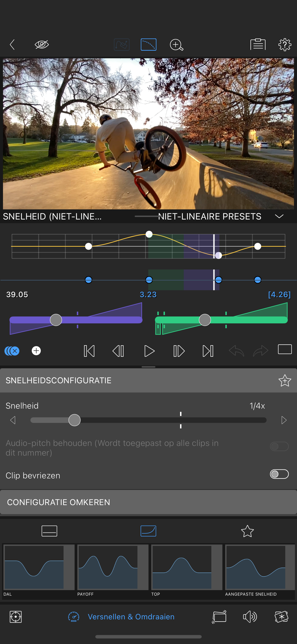297x644 pixels.
Task: Play the video preview
Action: click(x=149, y=351)
